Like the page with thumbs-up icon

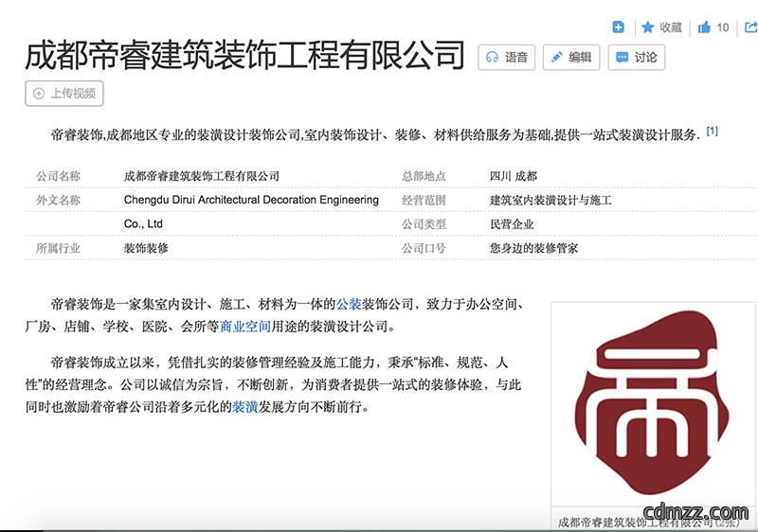(x=704, y=27)
